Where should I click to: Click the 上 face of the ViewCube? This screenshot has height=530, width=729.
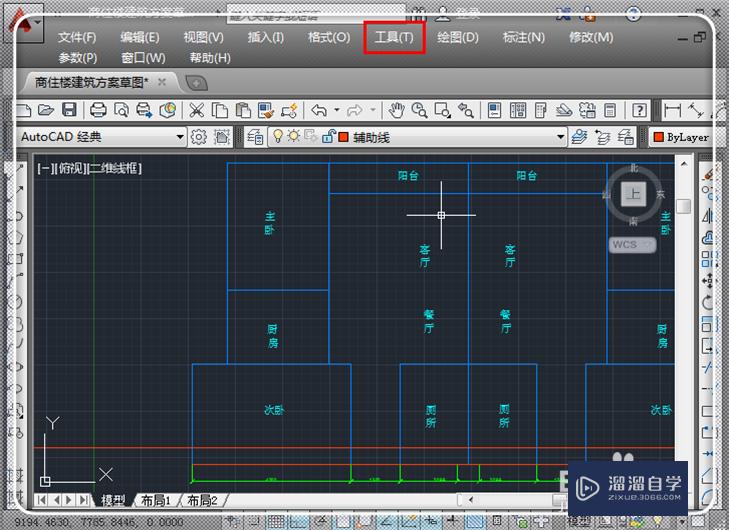pyautogui.click(x=633, y=193)
